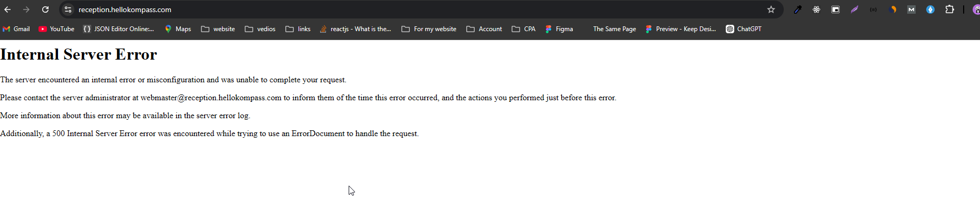Image resolution: width=980 pixels, height=201 pixels.
Task: Open the ChatGPT bookmark
Action: coord(744,29)
